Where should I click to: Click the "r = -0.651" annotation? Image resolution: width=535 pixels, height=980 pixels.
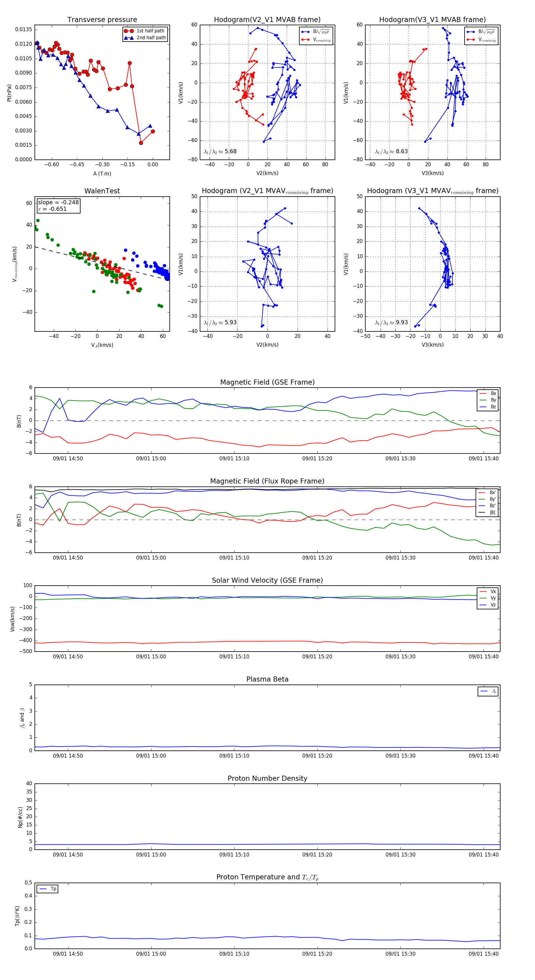(53, 209)
